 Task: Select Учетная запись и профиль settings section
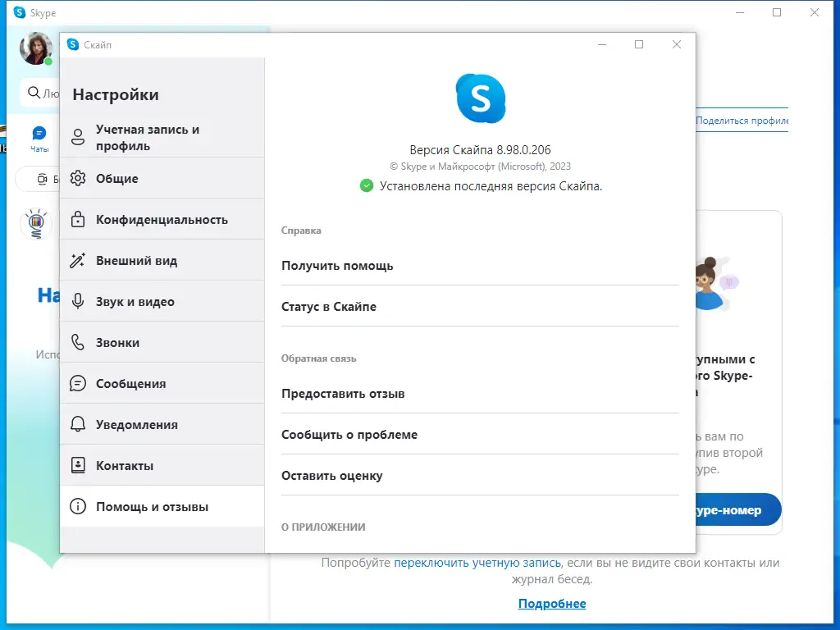162,137
